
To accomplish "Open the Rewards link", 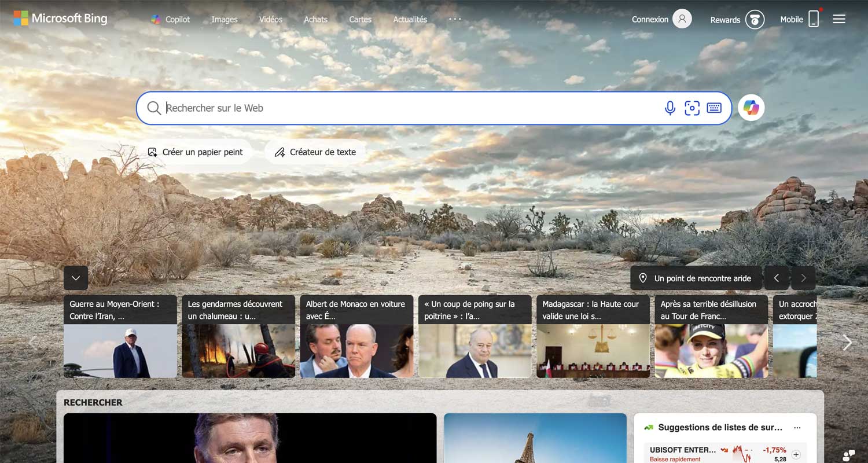I will click(x=725, y=20).
